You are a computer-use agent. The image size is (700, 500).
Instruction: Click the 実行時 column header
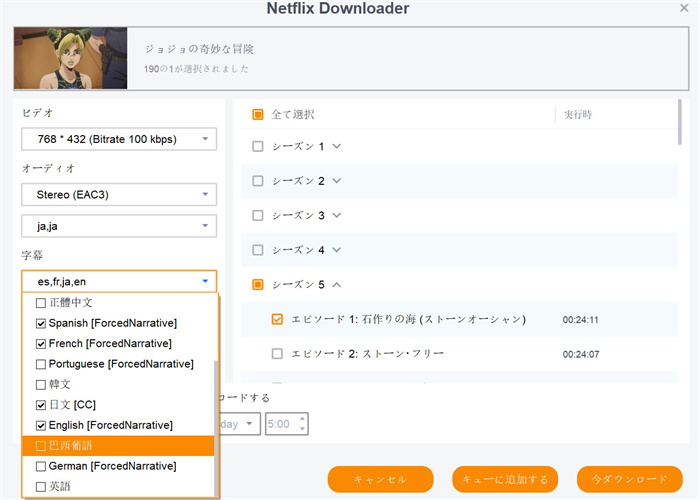click(578, 115)
